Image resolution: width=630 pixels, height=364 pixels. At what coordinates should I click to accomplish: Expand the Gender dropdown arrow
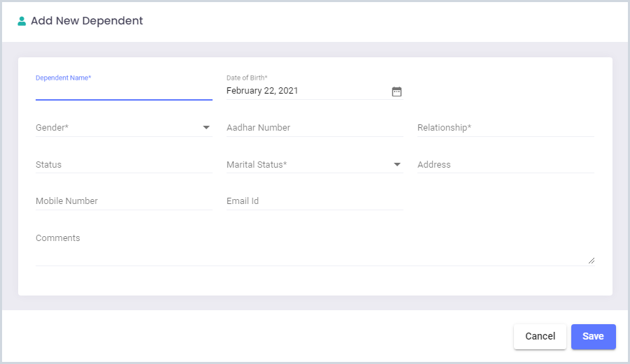pyautogui.click(x=206, y=128)
